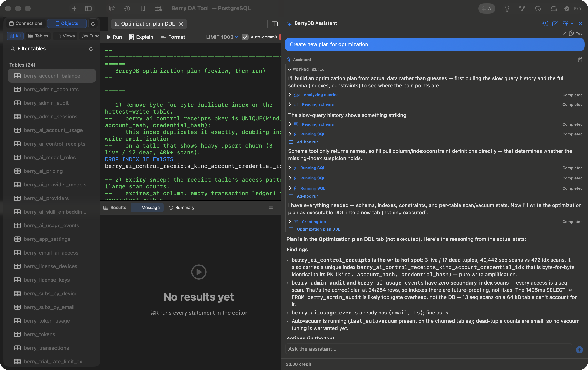Select the berry_tokens table
The width and height of the screenshot is (588, 370).
[x=52, y=334]
